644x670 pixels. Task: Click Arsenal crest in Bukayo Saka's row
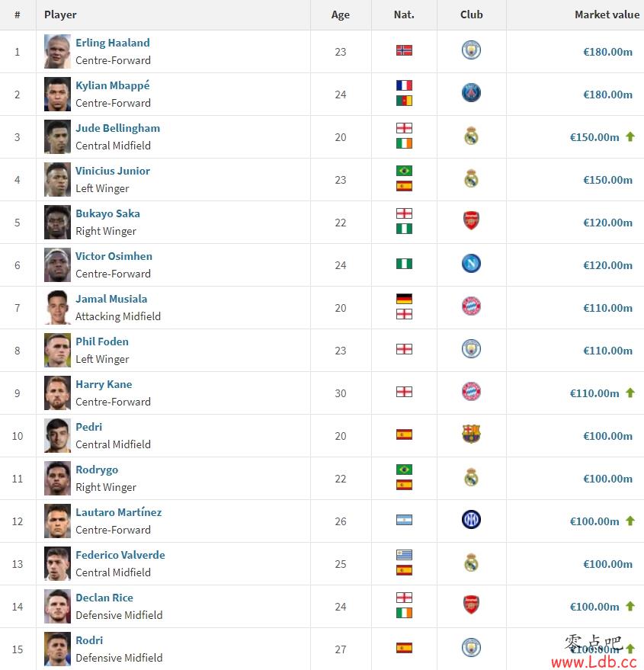pyautogui.click(x=471, y=221)
